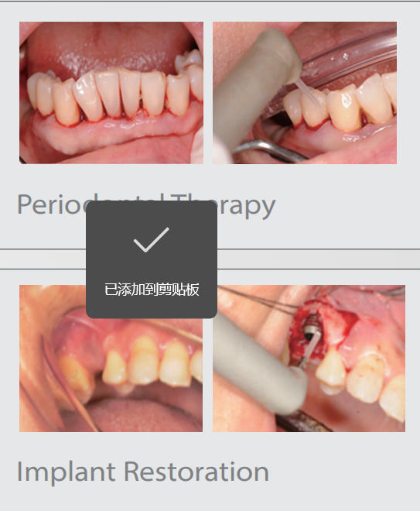Screen dimensions: 420x511
Task: Open the missing upper tooth gap photo
Action: tap(111, 358)
